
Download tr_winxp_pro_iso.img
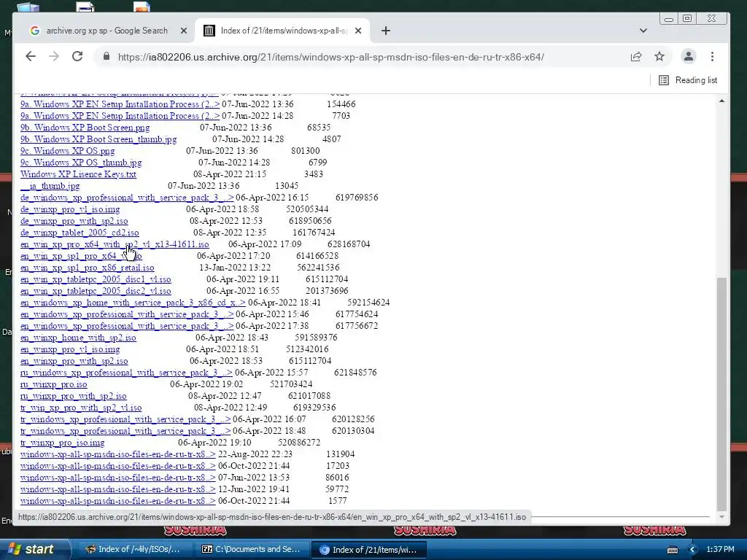63,443
